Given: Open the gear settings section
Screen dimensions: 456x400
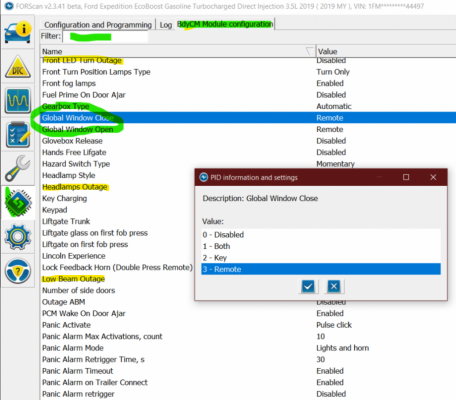Looking at the screenshot, I should pyautogui.click(x=18, y=237).
